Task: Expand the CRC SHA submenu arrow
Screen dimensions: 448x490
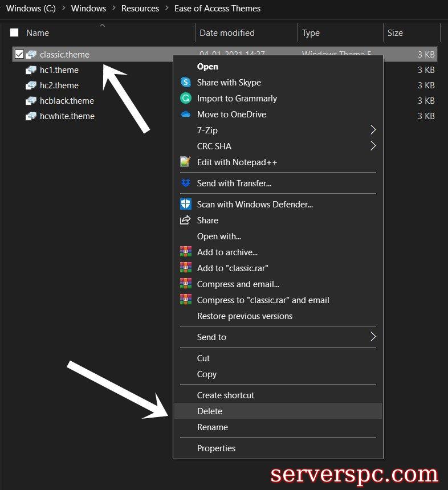Action: 373,146
